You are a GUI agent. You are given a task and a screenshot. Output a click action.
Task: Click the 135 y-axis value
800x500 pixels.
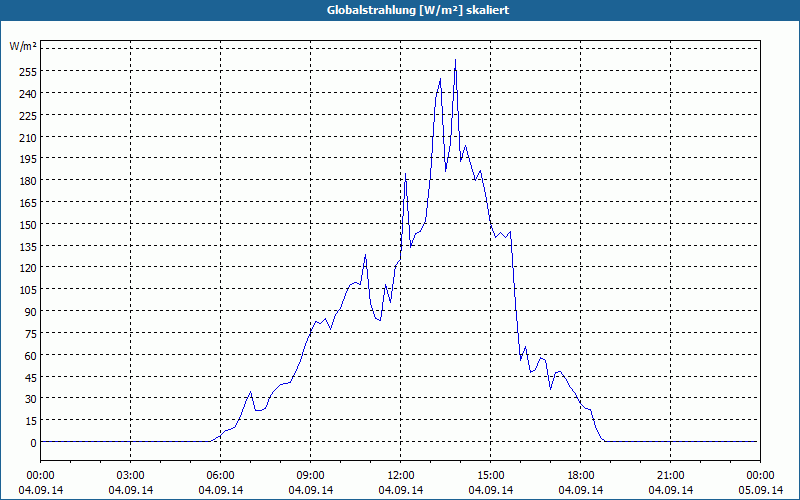point(27,247)
